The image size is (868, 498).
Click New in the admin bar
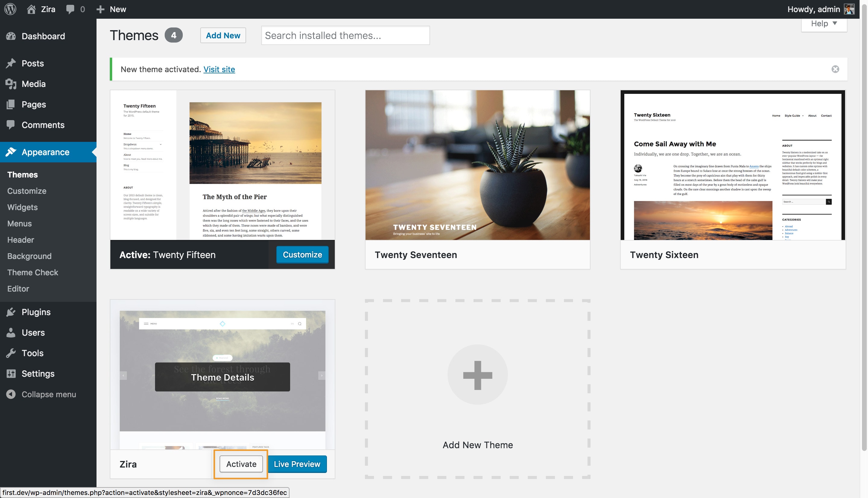(x=118, y=9)
